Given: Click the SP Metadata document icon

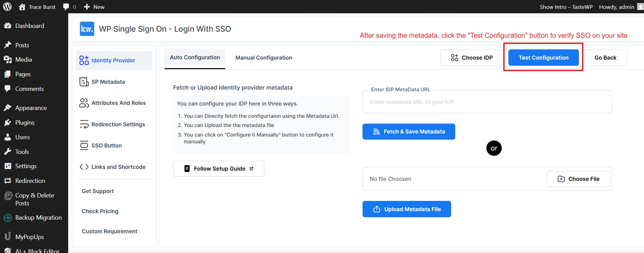Looking at the screenshot, I should [84, 82].
